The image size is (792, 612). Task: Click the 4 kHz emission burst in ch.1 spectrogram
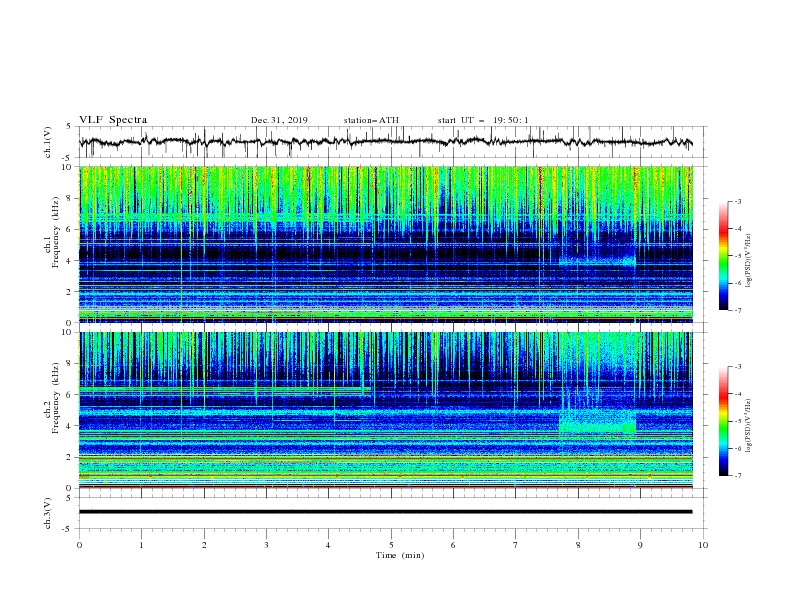(x=598, y=261)
